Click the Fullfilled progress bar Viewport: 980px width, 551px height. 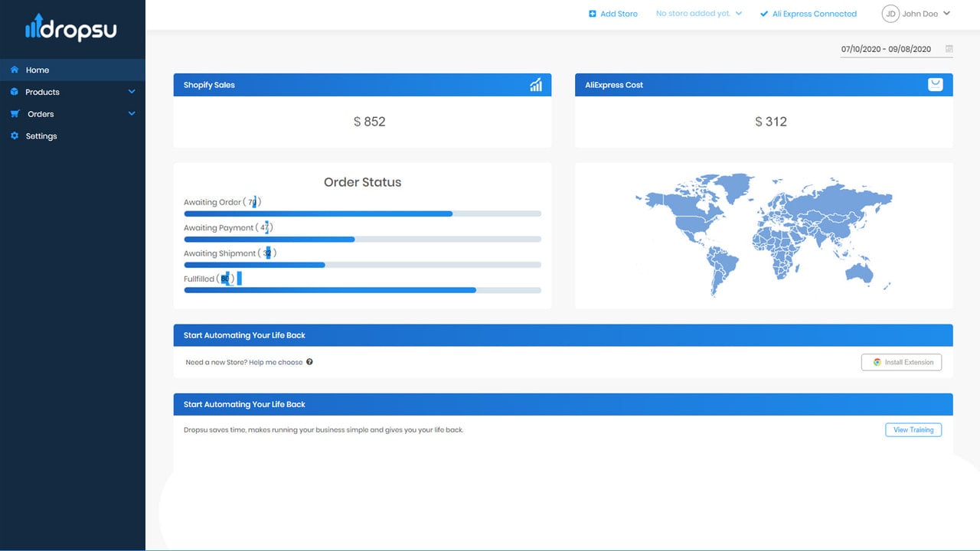[362, 290]
